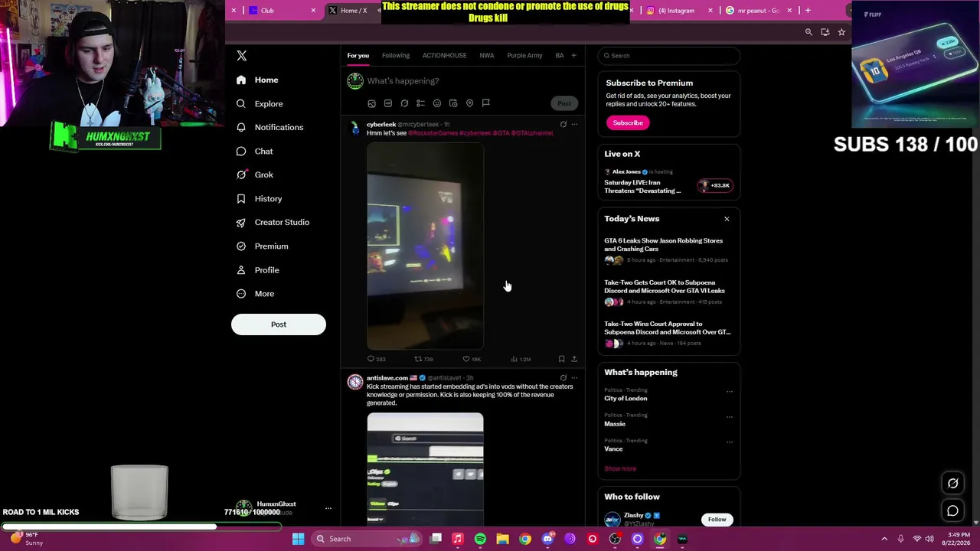The height and width of the screenshot is (551, 980).
Task: Switch to the AC7IONHOUSE tab
Action: point(444,55)
